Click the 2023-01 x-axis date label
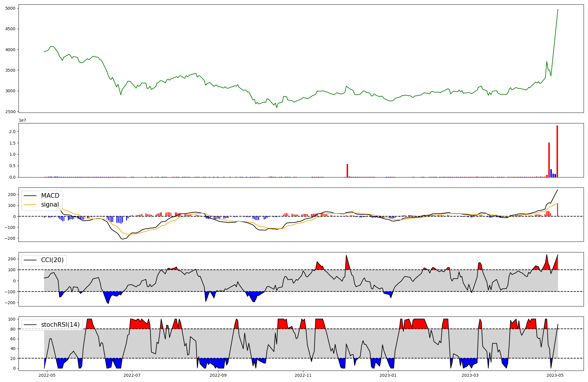Viewport: 588px width, 382px height. pos(388,375)
